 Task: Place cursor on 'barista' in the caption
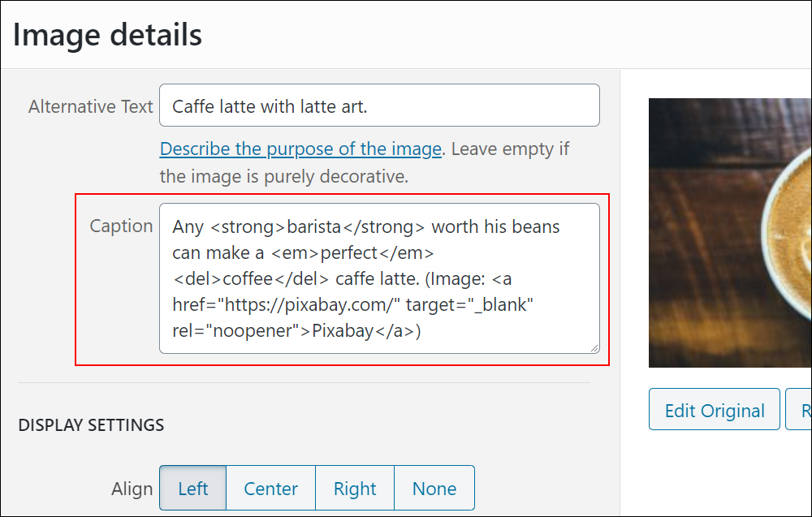[x=313, y=226]
